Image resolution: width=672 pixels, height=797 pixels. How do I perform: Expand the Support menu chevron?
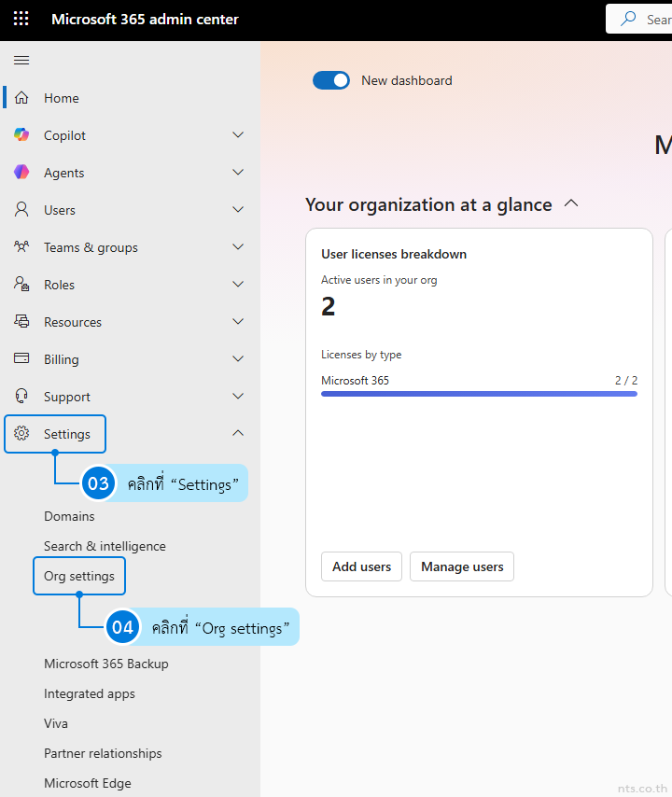point(238,396)
